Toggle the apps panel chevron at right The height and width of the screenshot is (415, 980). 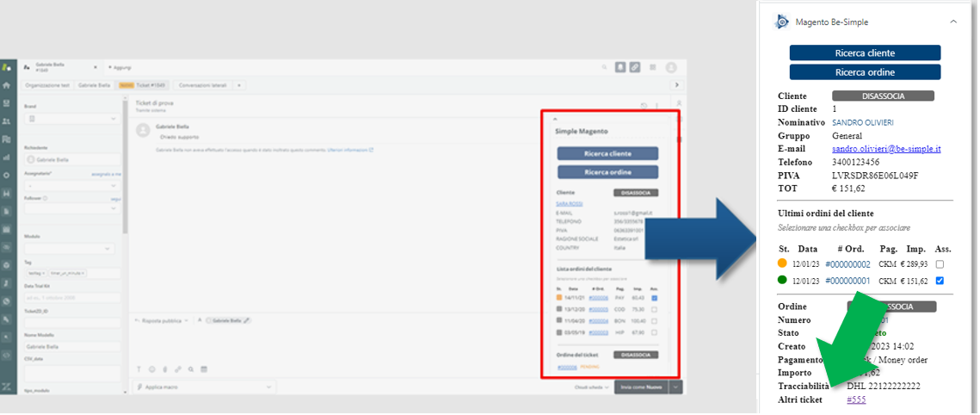coord(676,84)
